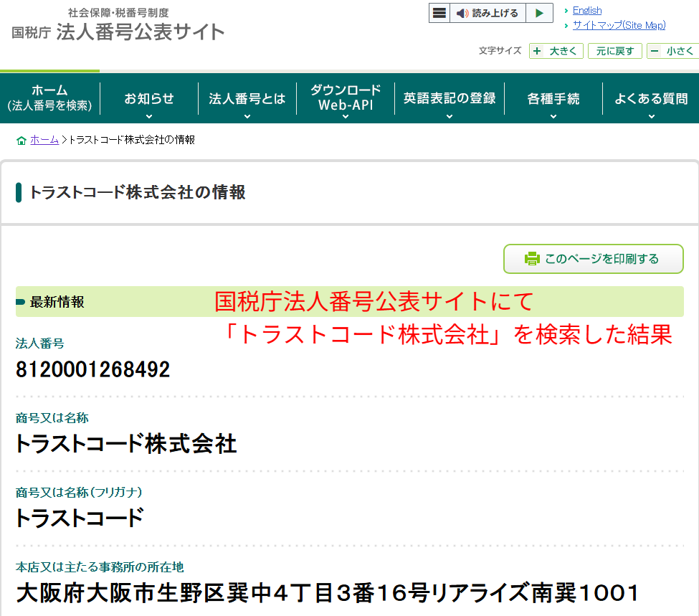Open the English version link
The height and width of the screenshot is (616, 699).
click(x=586, y=10)
